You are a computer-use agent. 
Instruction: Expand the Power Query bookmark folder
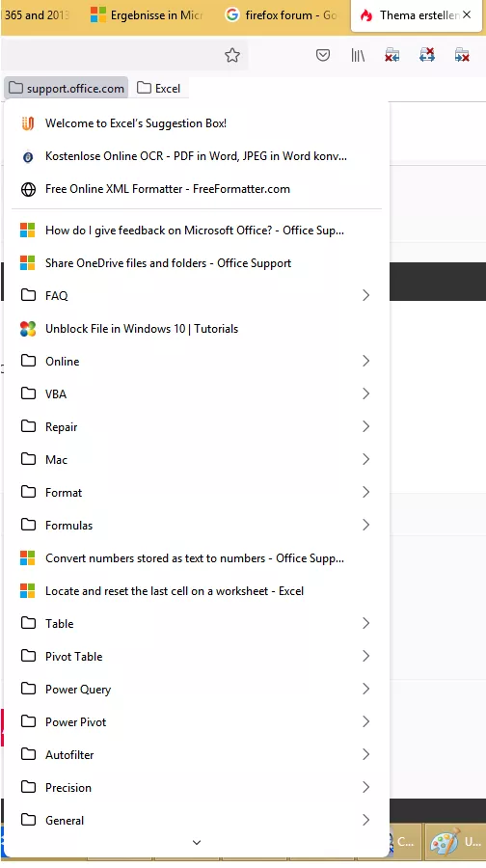(x=196, y=690)
